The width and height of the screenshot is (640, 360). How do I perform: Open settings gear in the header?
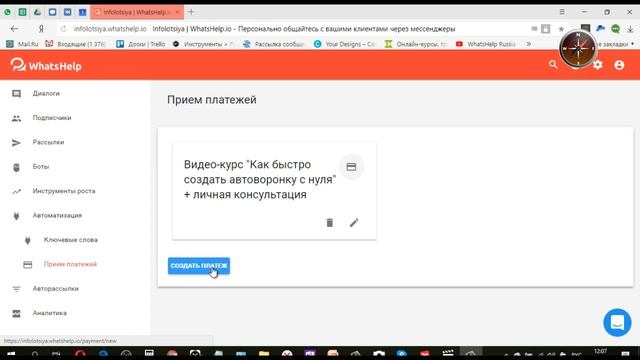click(x=598, y=64)
